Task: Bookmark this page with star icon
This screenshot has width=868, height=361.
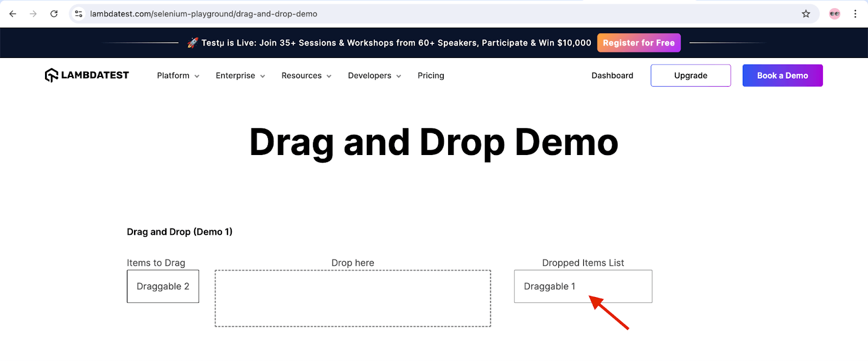Action: (x=806, y=14)
